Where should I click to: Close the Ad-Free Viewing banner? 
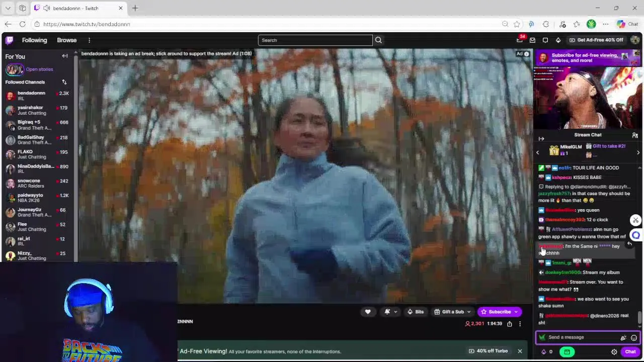click(520, 351)
